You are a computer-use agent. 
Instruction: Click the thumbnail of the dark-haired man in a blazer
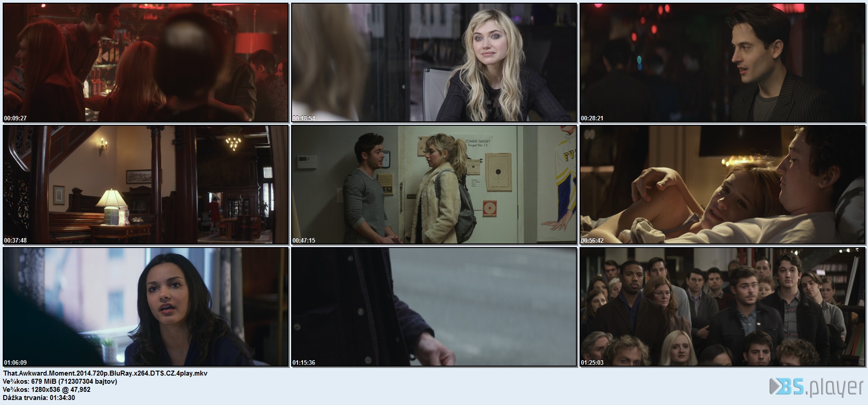722,62
